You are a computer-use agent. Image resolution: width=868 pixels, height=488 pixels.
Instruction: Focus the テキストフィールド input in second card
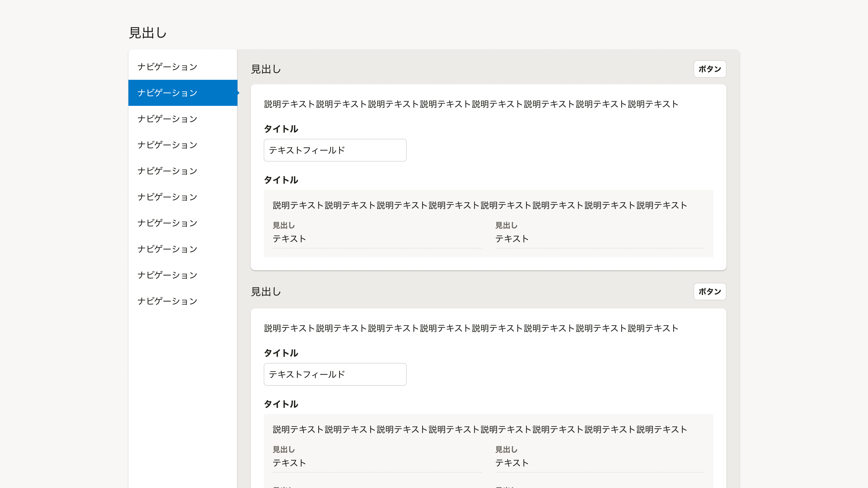[335, 374]
